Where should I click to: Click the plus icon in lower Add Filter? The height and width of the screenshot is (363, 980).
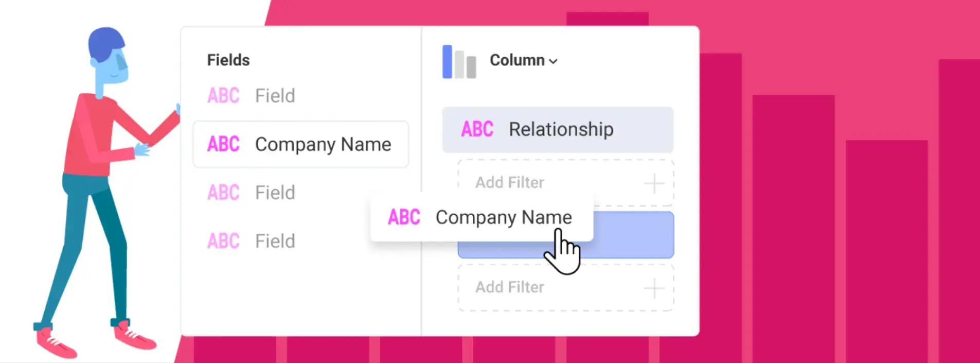[x=654, y=288]
